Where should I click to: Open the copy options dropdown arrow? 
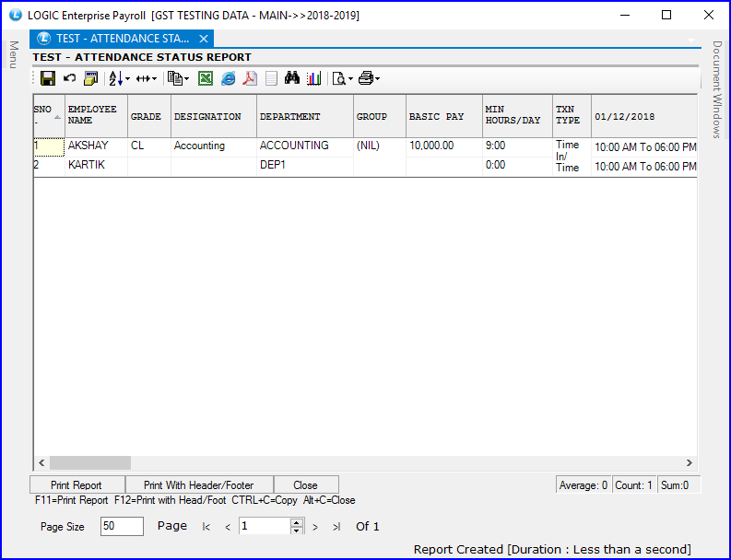click(x=187, y=78)
